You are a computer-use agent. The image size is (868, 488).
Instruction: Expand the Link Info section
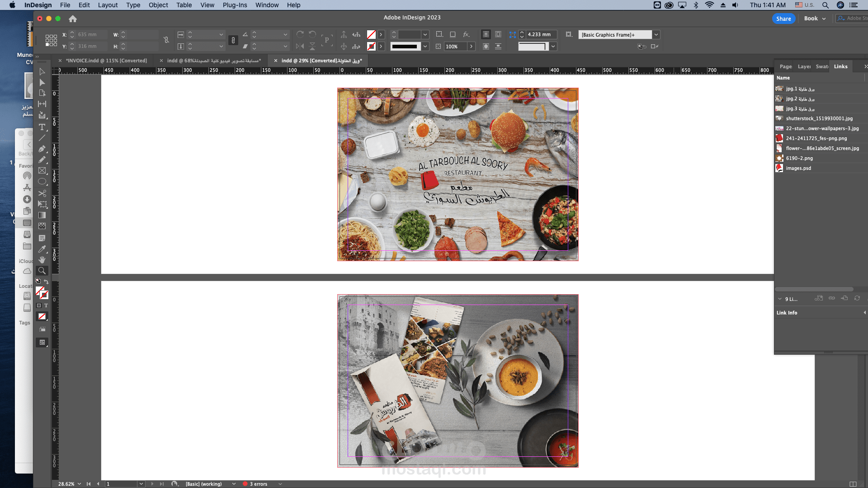tap(864, 313)
